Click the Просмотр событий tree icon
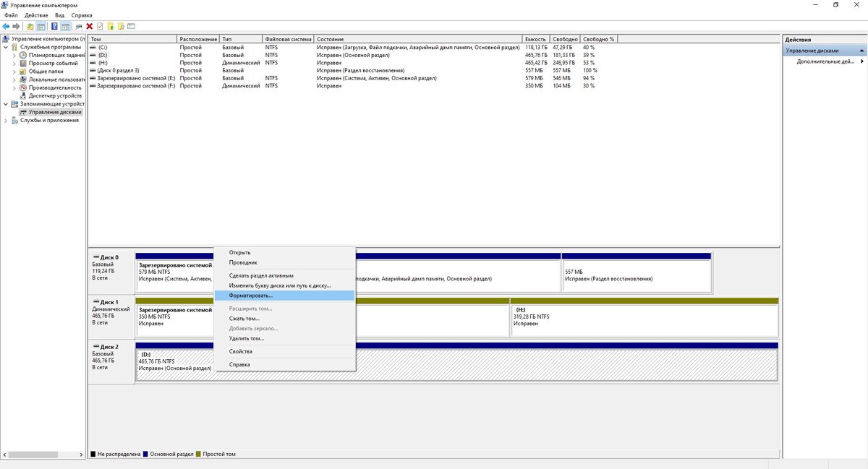868x469 pixels. [23, 63]
